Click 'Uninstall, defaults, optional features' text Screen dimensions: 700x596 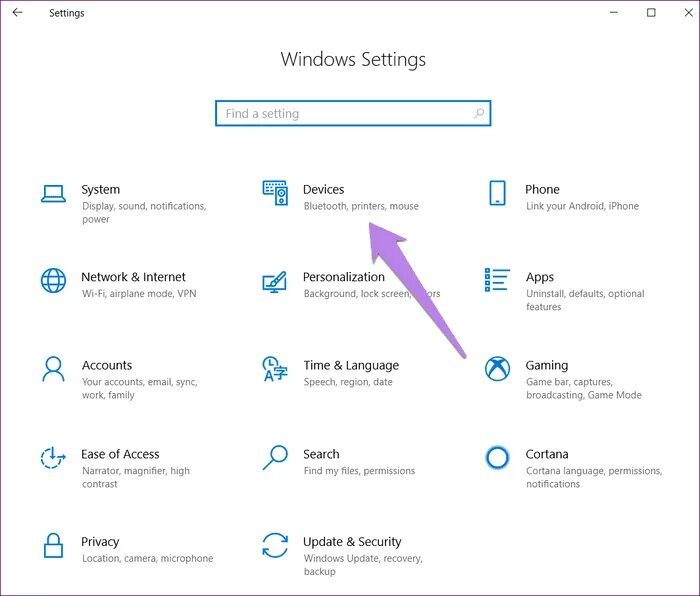pos(585,300)
